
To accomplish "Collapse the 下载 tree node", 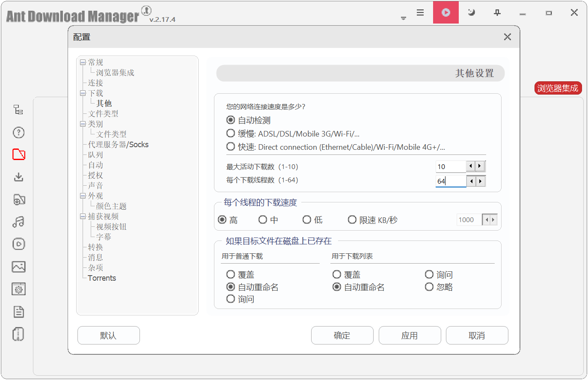I will 83,93.
